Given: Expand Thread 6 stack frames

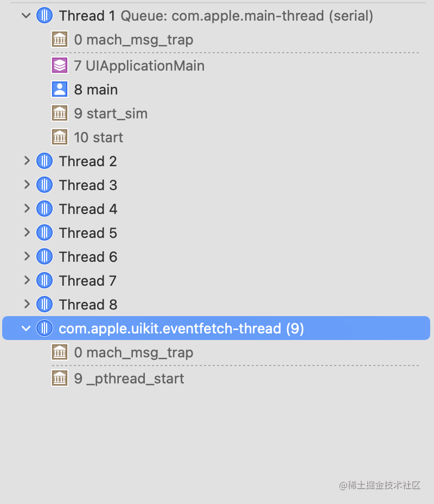Looking at the screenshot, I should coord(26,257).
